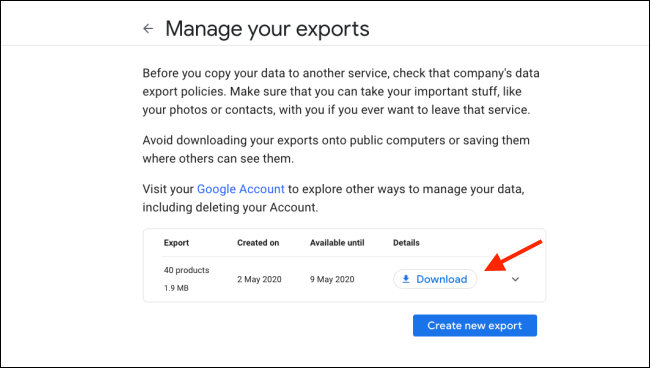Select the 'Manage your exports' heading

[267, 29]
